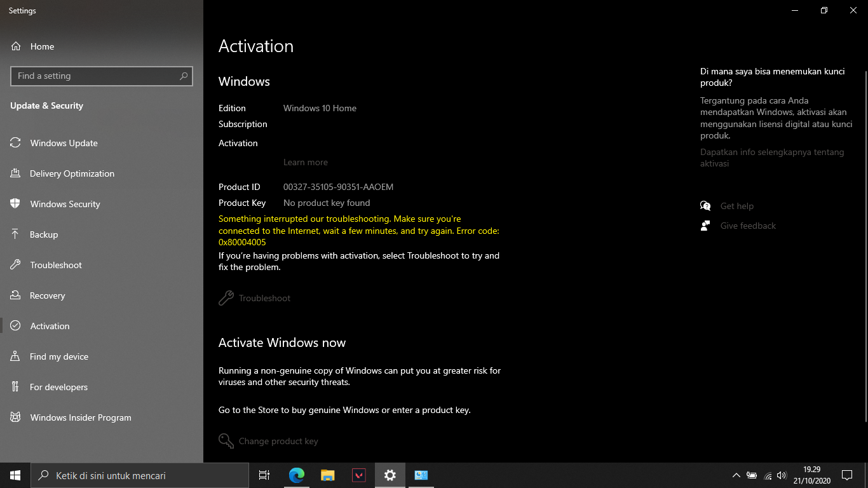The height and width of the screenshot is (488, 868).
Task: Click the Find a setting search box
Action: [x=102, y=76]
